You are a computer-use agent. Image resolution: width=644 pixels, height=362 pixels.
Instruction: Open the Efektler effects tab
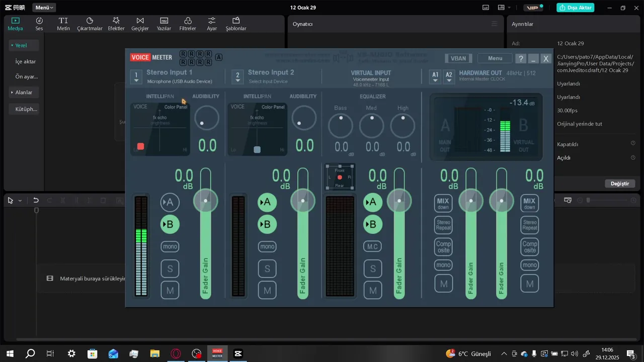point(116,24)
